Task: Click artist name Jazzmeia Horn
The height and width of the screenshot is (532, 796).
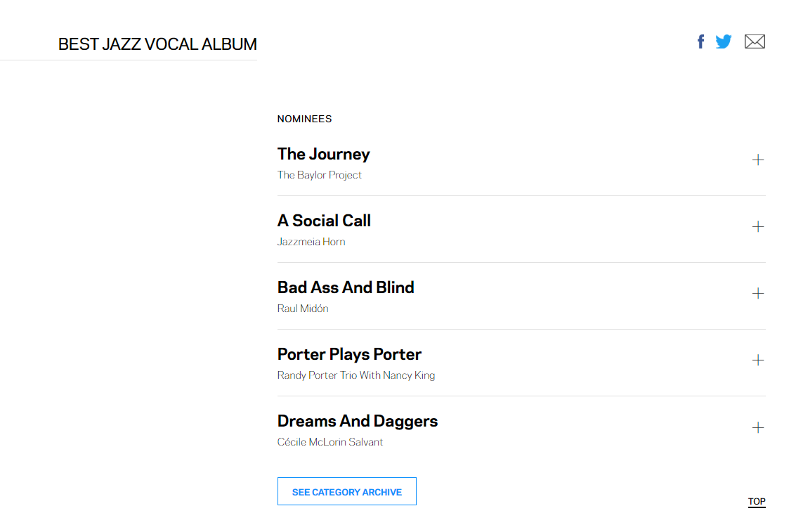Action: click(311, 242)
